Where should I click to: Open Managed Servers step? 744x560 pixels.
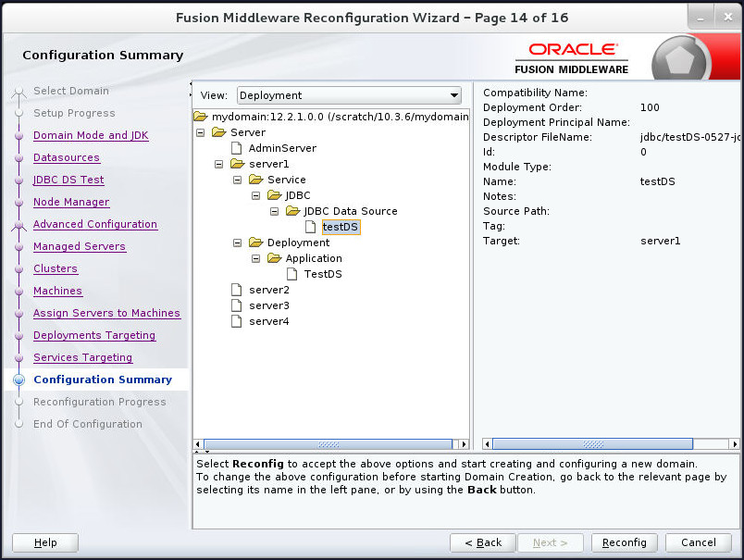point(80,246)
